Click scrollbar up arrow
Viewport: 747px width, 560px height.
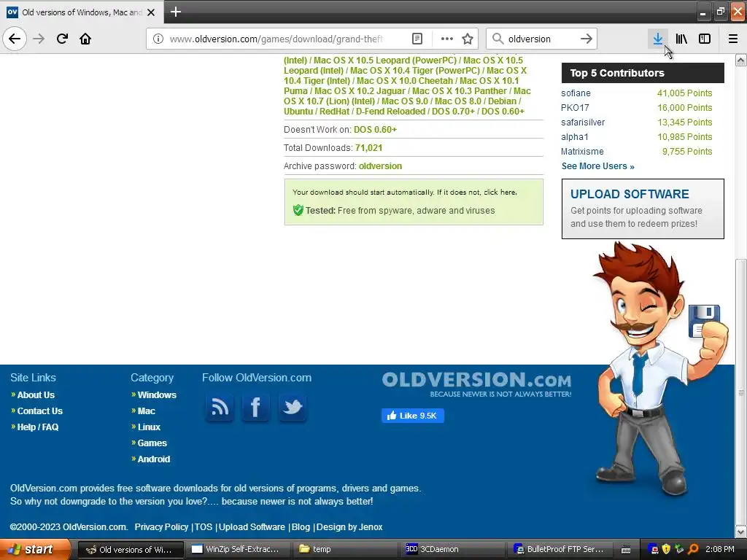pos(740,61)
